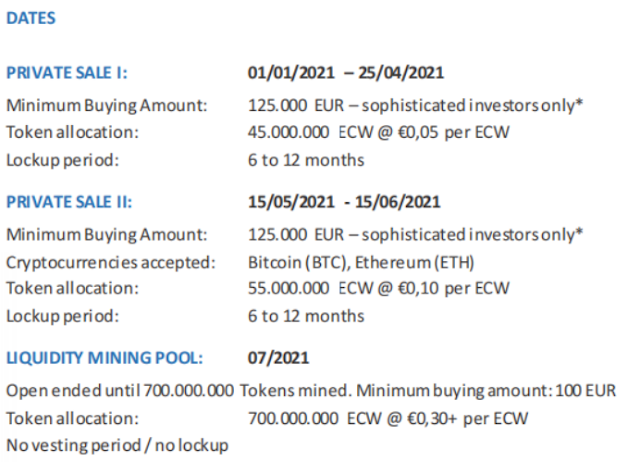
Task: Click the 'No vesting period / no lockup' line
Action: 117,445
